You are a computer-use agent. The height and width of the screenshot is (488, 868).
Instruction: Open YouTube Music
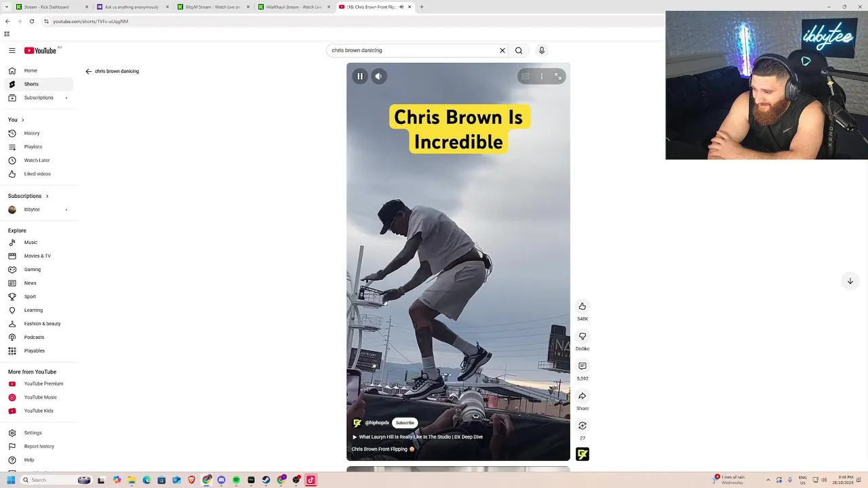coord(39,397)
